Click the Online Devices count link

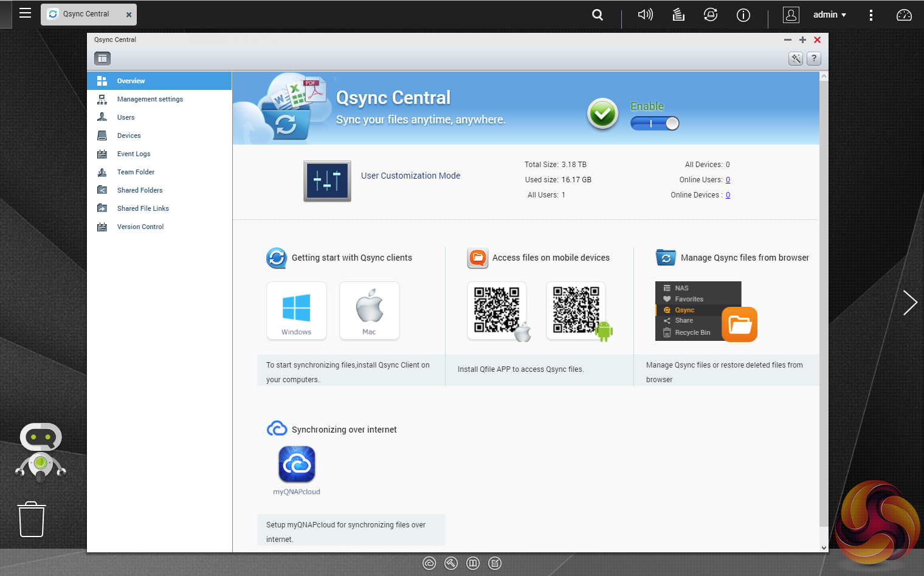pos(728,195)
